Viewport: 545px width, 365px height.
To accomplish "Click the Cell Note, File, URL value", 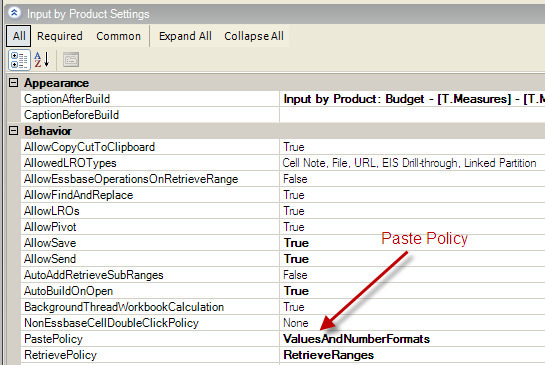I will [412, 163].
